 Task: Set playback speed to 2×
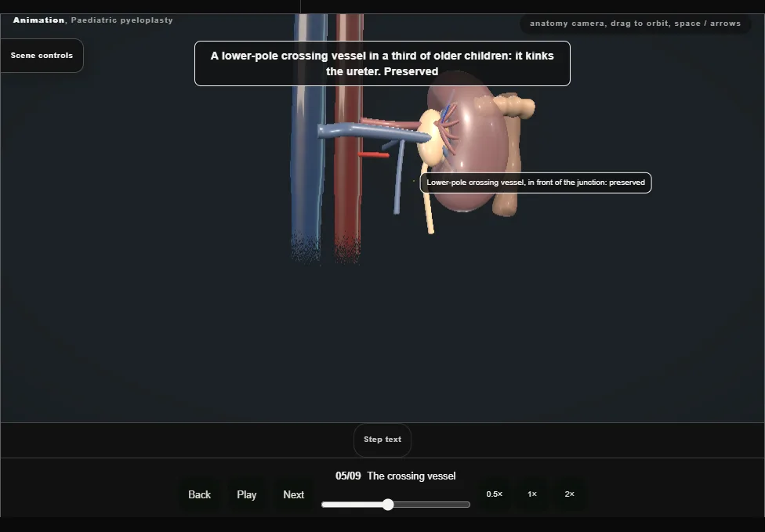pos(569,494)
